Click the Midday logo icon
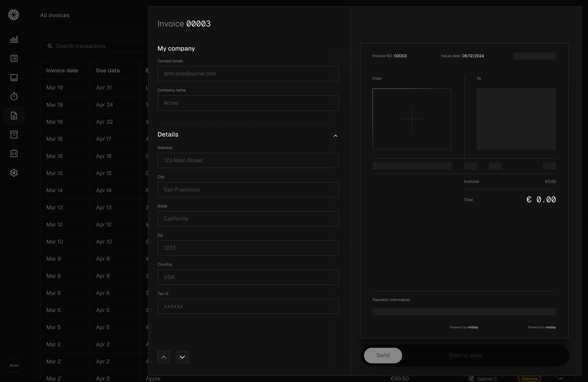Viewport: 588px width, 382px height. point(14,15)
